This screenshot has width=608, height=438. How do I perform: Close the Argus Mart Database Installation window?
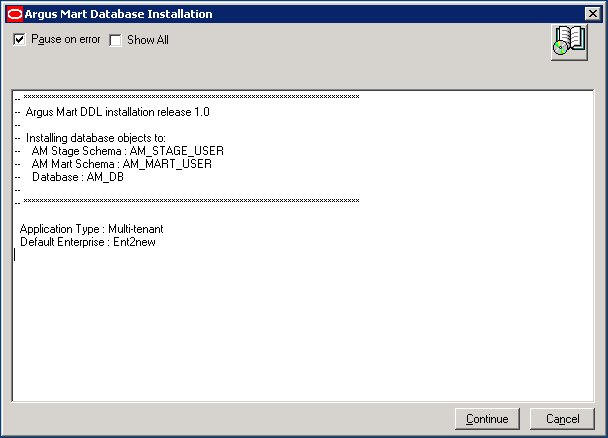tap(592, 14)
